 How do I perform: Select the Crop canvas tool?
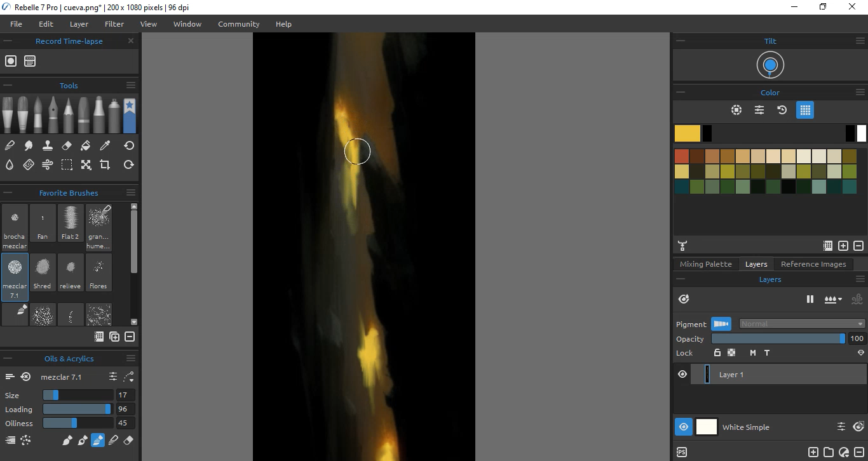tap(105, 164)
